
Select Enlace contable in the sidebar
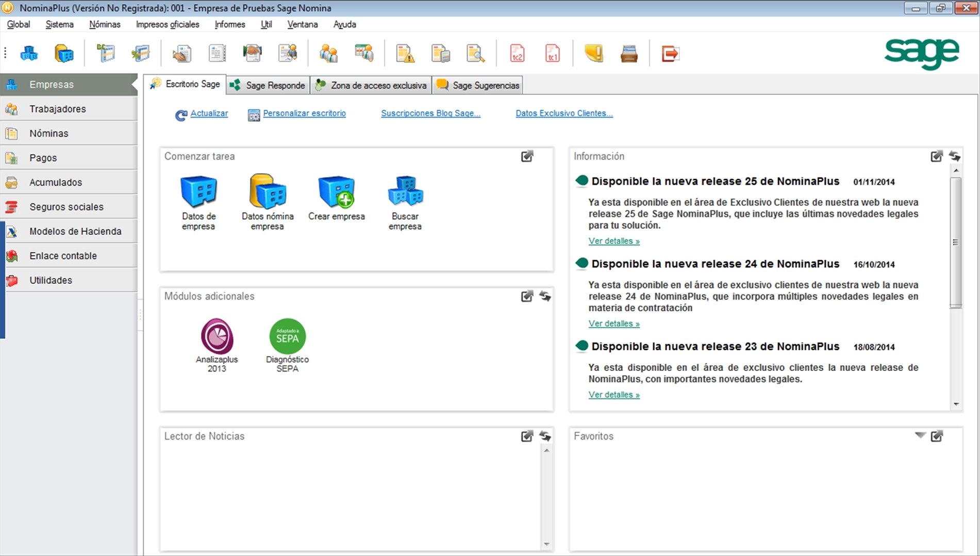click(69, 256)
